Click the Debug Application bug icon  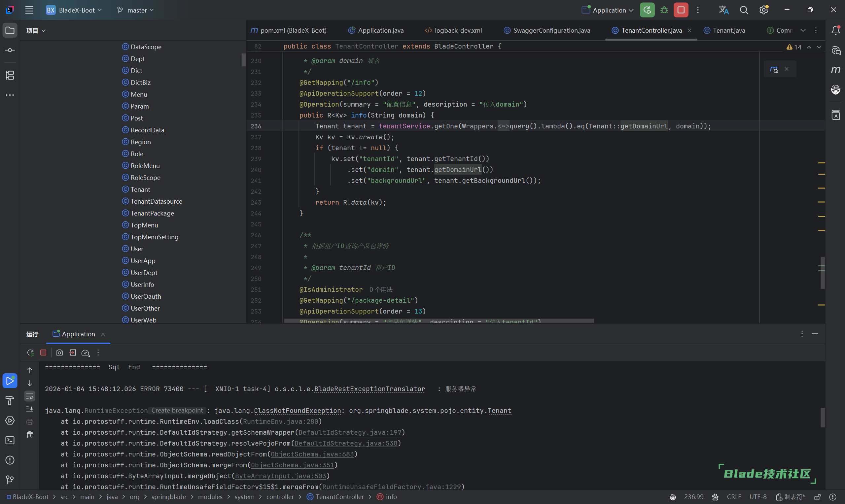664,10
